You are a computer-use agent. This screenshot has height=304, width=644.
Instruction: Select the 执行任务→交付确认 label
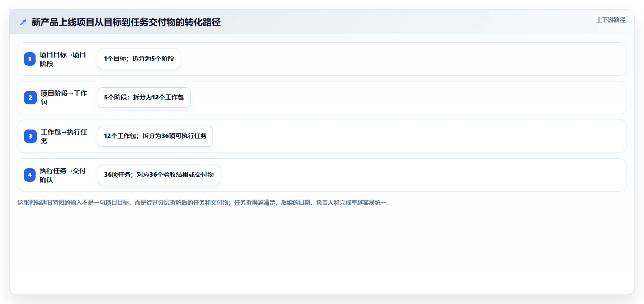63,175
